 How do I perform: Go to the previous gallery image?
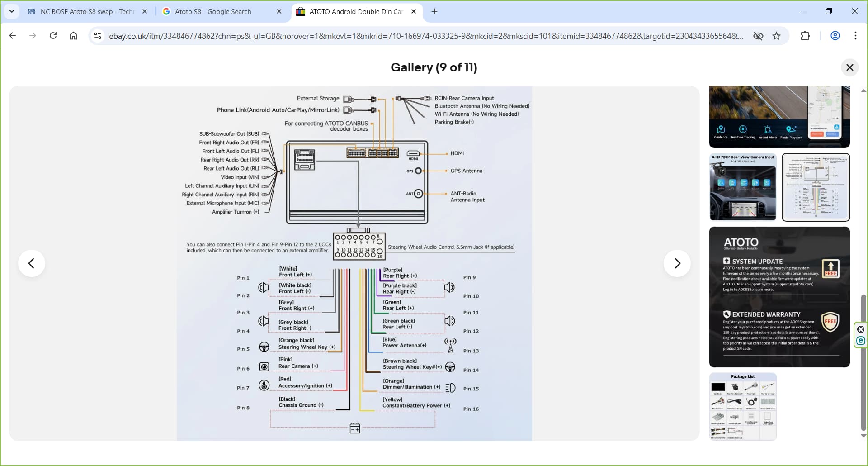pyautogui.click(x=31, y=263)
